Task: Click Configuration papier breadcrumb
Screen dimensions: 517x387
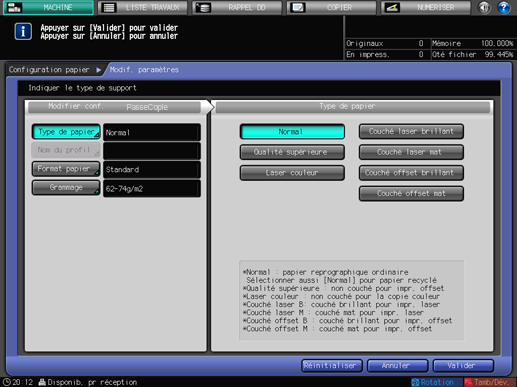Action: [49, 70]
